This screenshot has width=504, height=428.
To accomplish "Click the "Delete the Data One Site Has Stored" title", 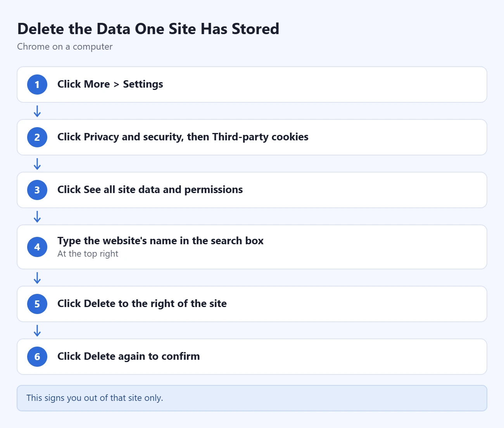I will [148, 29].
